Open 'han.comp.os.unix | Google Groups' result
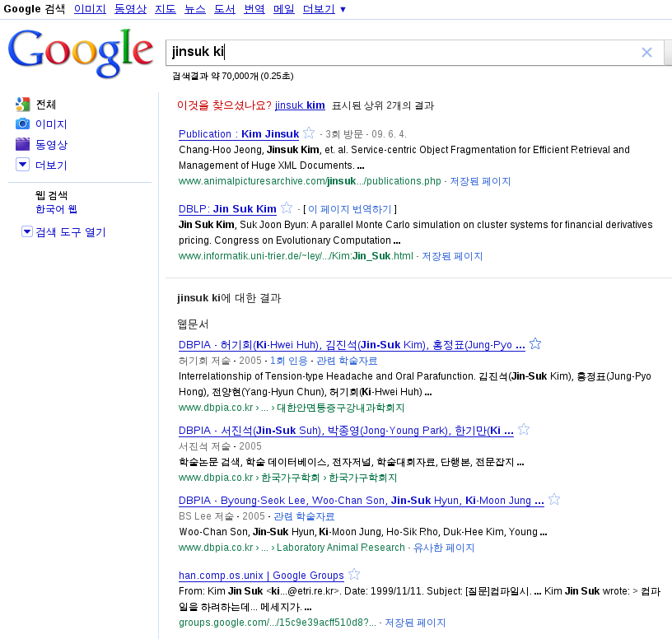 coord(261,576)
